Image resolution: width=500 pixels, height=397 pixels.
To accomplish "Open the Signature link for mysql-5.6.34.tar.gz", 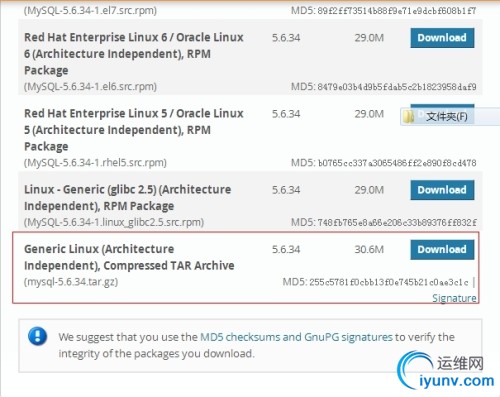I will click(x=454, y=298).
